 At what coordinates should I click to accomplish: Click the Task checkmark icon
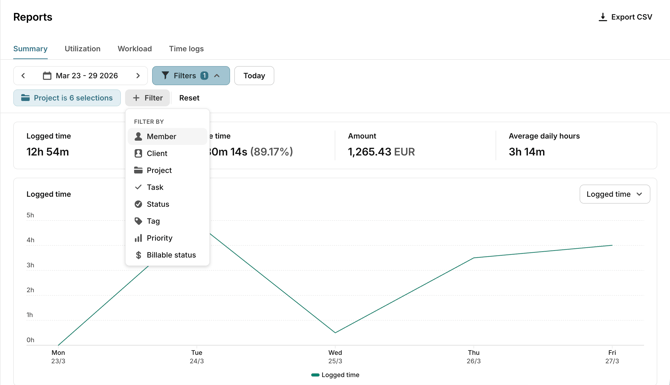click(138, 187)
